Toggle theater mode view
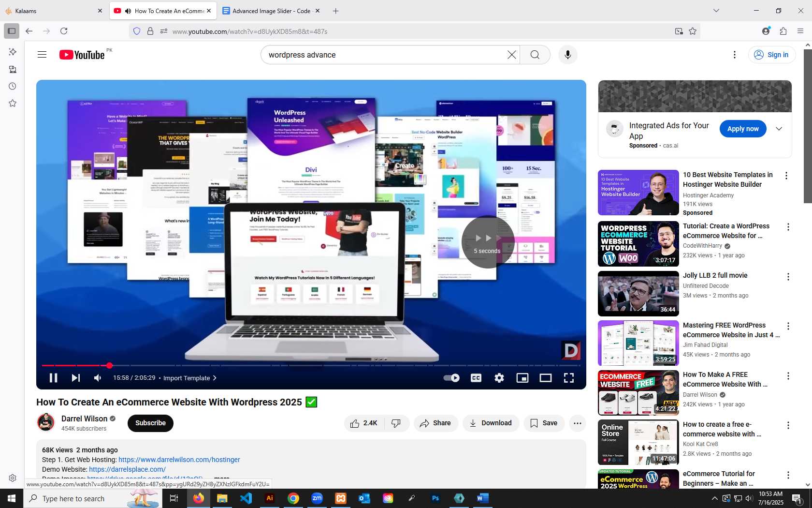This screenshot has width=812, height=508. click(x=546, y=378)
